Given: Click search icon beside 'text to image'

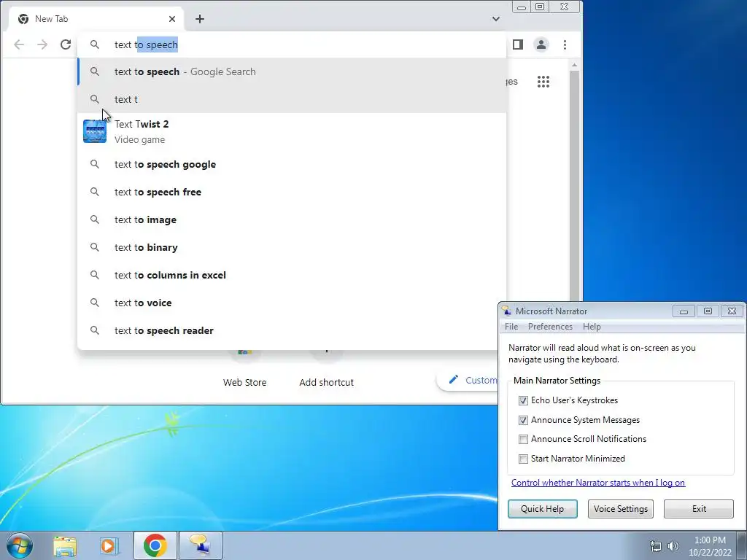Looking at the screenshot, I should [95, 219].
